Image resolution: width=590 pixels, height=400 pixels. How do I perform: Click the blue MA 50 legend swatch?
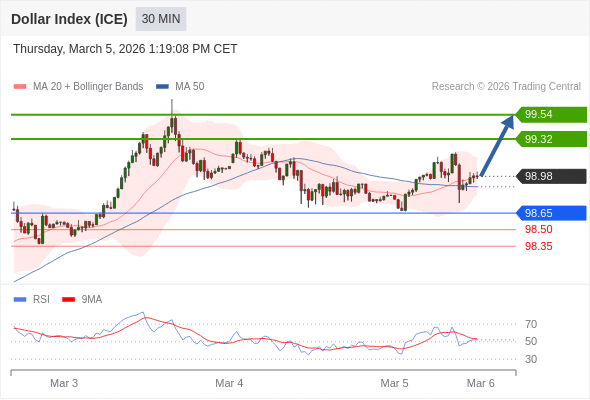[162, 87]
